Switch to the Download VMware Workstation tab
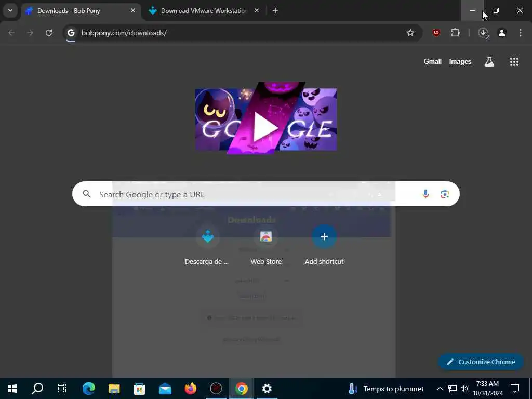This screenshot has height=399, width=532. click(x=204, y=11)
